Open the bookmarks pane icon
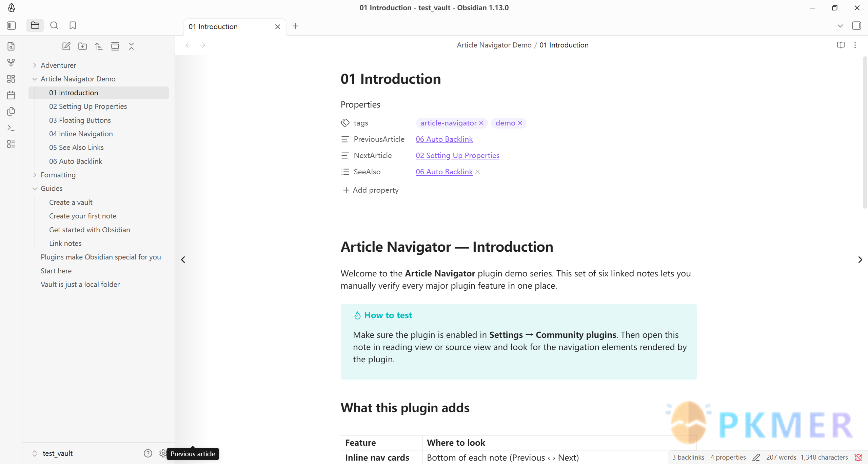Image resolution: width=868 pixels, height=464 pixels. [x=73, y=25]
